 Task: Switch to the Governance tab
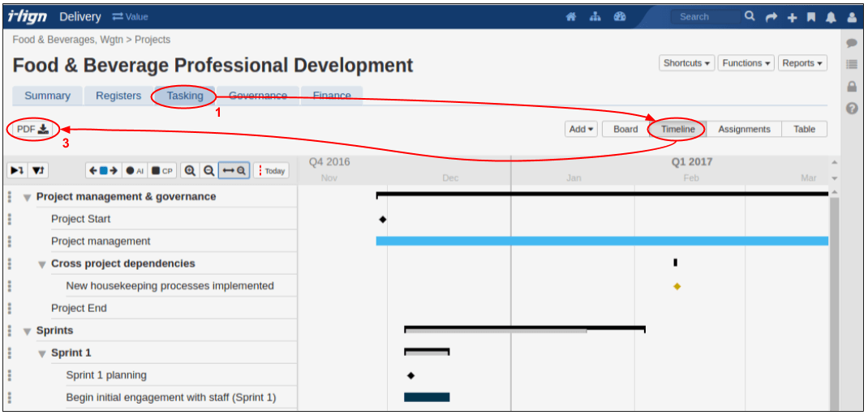pos(258,96)
